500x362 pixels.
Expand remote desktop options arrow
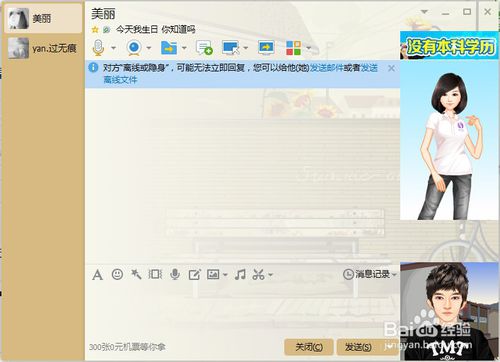click(246, 48)
